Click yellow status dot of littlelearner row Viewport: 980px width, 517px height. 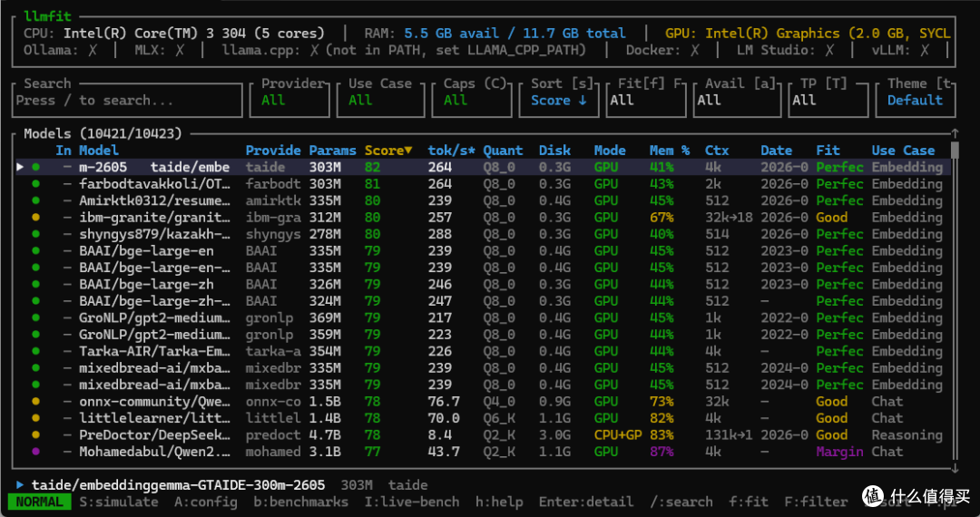click(35, 418)
